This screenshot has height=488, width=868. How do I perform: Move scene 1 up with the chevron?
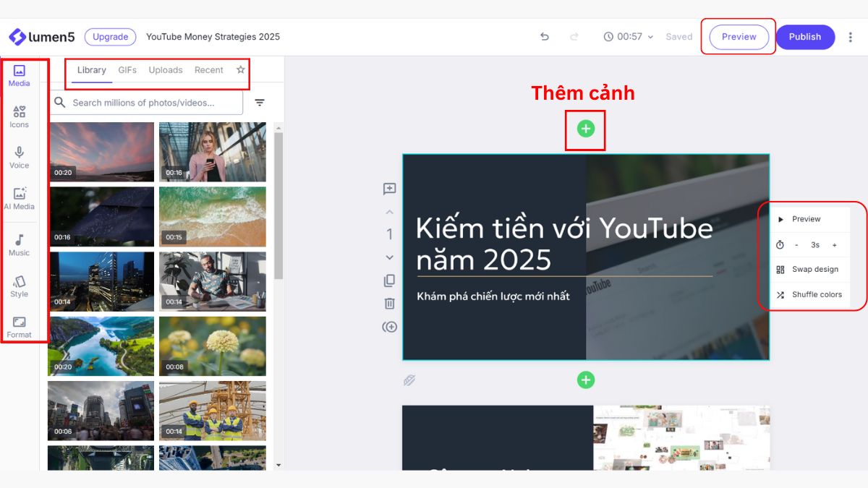pos(389,213)
